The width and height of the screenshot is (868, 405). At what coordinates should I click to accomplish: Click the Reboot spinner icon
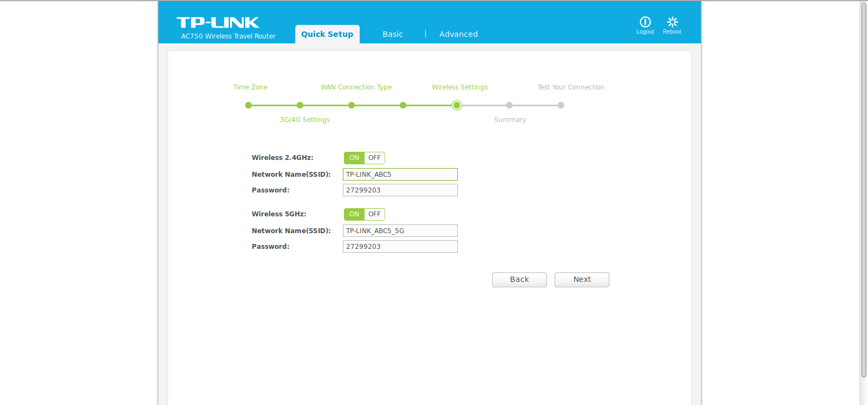pyautogui.click(x=672, y=22)
